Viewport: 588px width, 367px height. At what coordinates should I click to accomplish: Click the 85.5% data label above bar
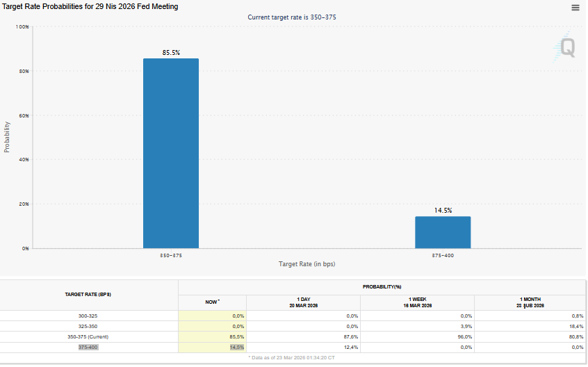coord(170,53)
